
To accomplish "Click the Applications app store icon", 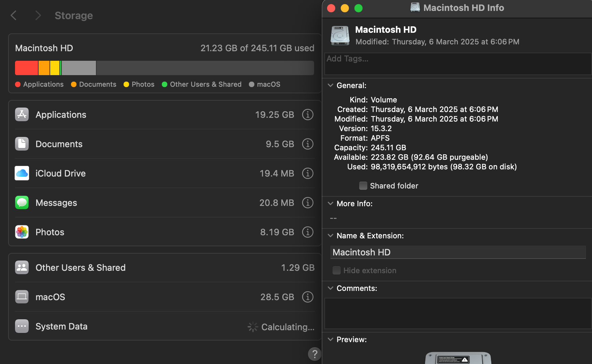I will [x=22, y=115].
